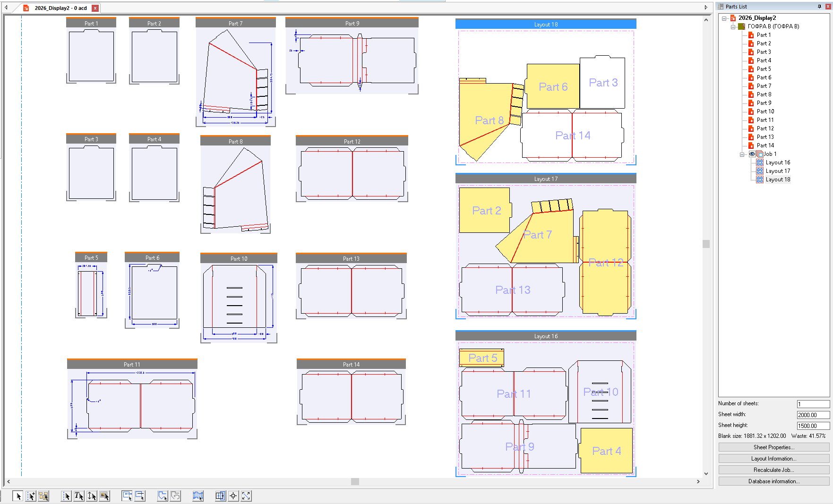This screenshot has width=833, height=504.
Task: Click the crosshair center view icon
Action: pyautogui.click(x=233, y=496)
